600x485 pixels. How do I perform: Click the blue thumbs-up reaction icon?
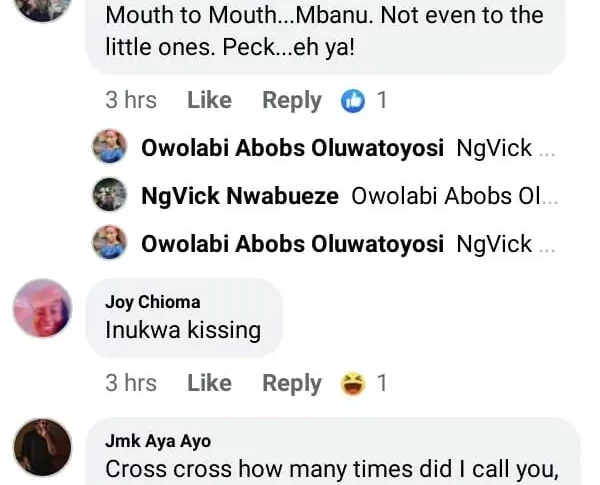353,100
